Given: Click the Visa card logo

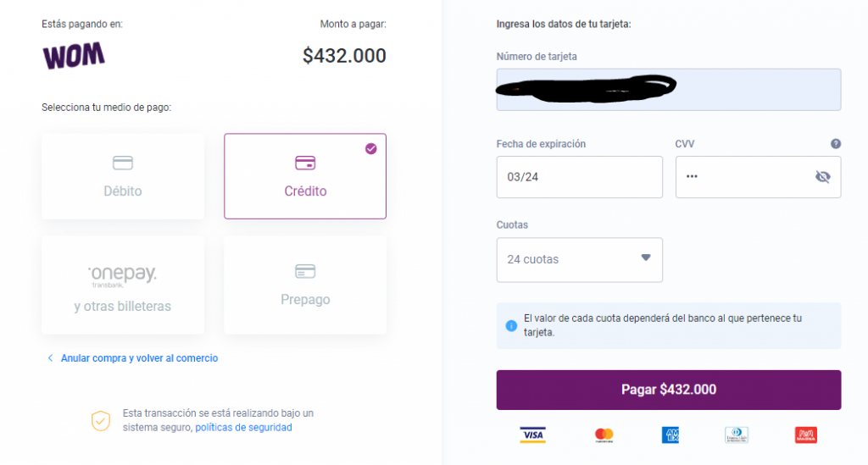Looking at the screenshot, I should tap(532, 435).
